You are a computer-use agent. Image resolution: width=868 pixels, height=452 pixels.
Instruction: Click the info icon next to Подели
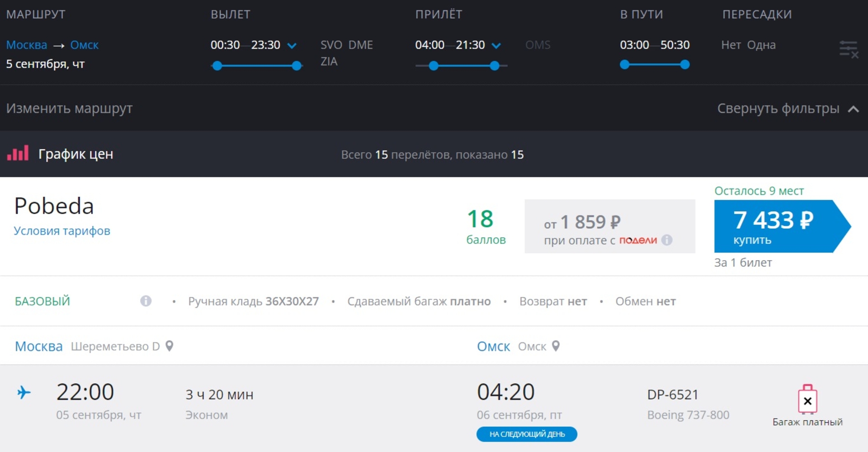(x=667, y=240)
